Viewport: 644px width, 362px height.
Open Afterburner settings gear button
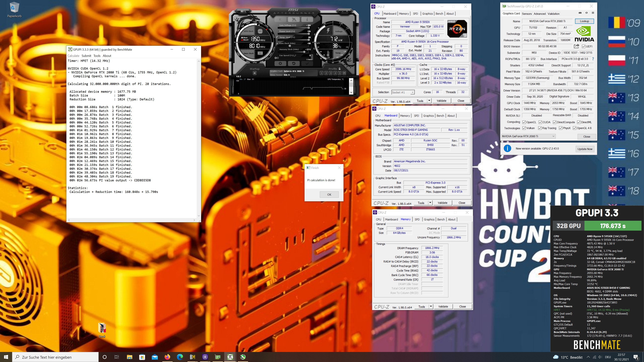click(280, 64)
